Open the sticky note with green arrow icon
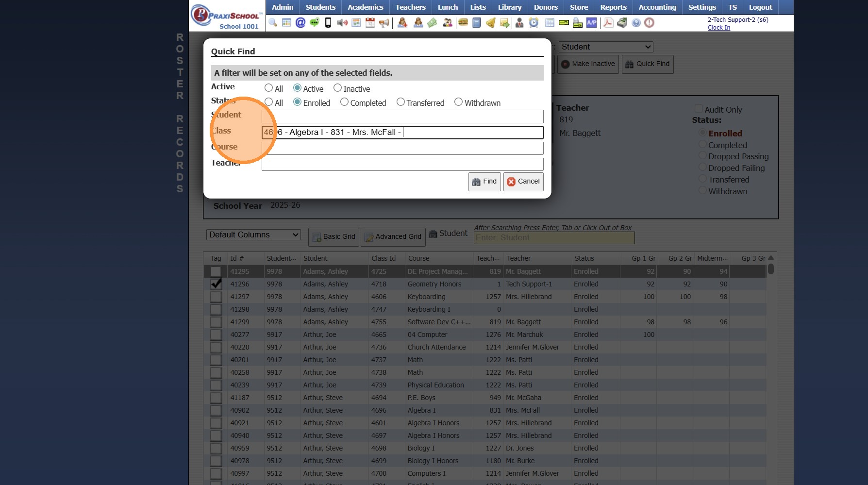868x485 pixels. (505, 23)
